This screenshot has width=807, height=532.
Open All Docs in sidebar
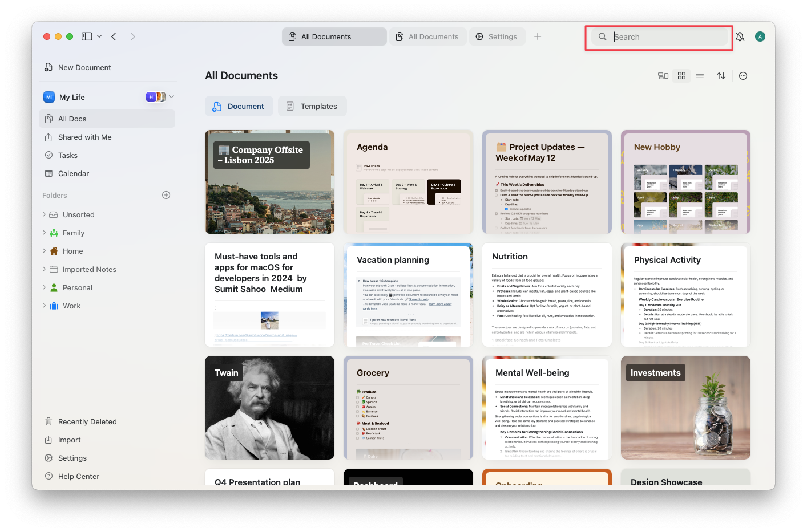tap(107, 119)
